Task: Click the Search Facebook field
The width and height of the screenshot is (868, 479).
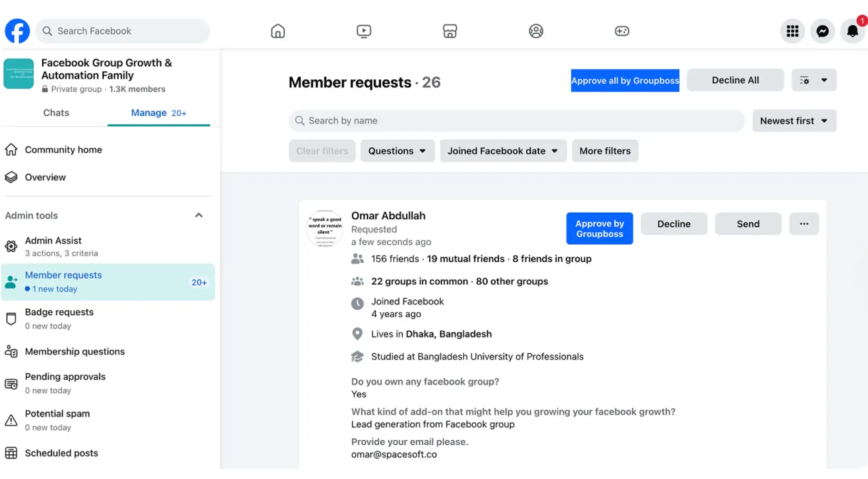Action: coord(123,31)
